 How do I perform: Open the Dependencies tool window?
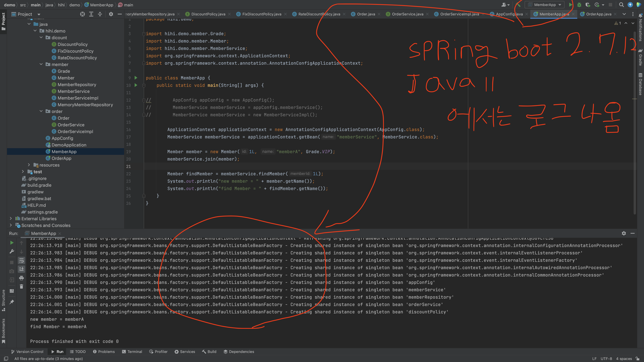click(x=239, y=351)
